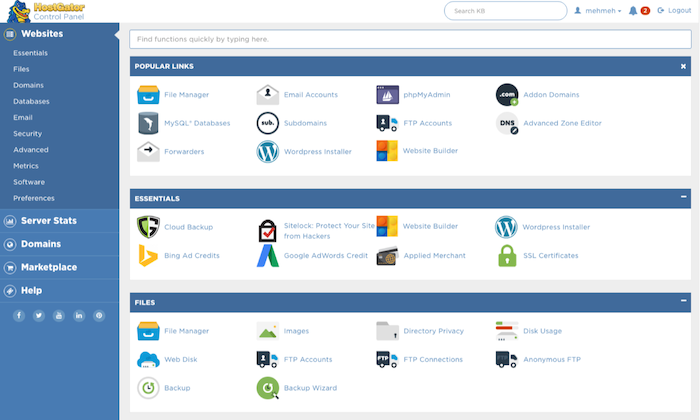Image resolution: width=700 pixels, height=420 pixels.
Task: Click the Applied Merchant credit card icon
Action: 387,256
